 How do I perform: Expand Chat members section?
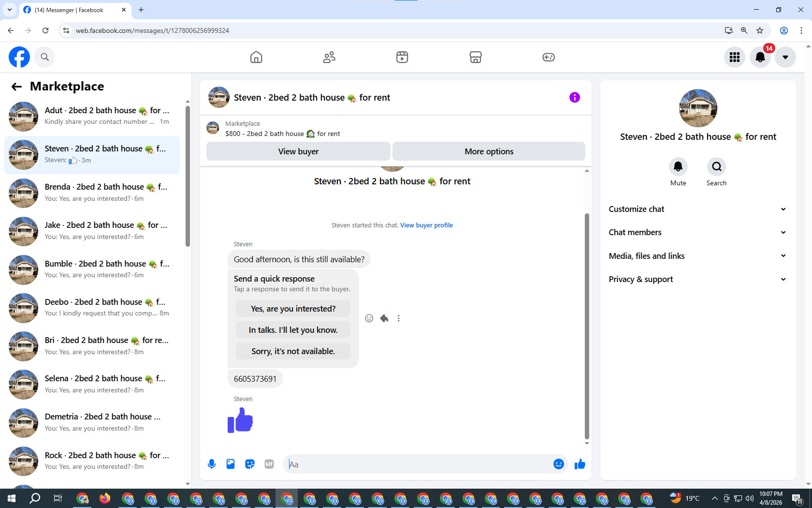(x=698, y=232)
